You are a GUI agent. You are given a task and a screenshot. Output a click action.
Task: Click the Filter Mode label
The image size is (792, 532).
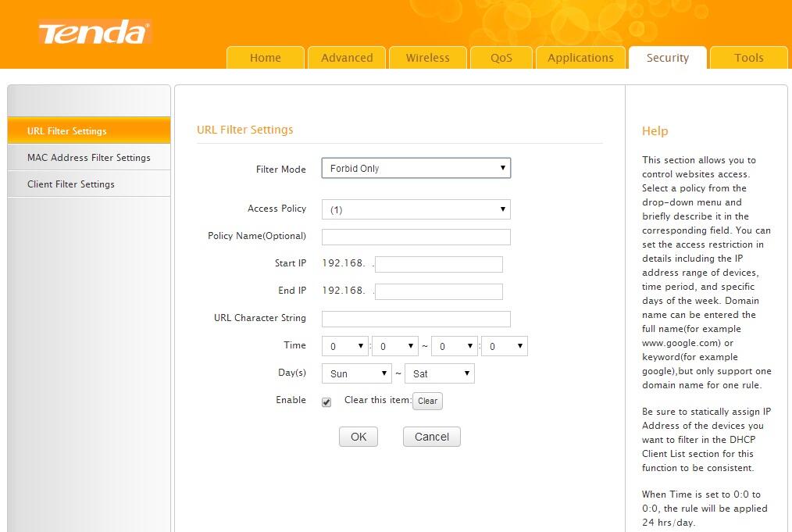click(x=281, y=170)
